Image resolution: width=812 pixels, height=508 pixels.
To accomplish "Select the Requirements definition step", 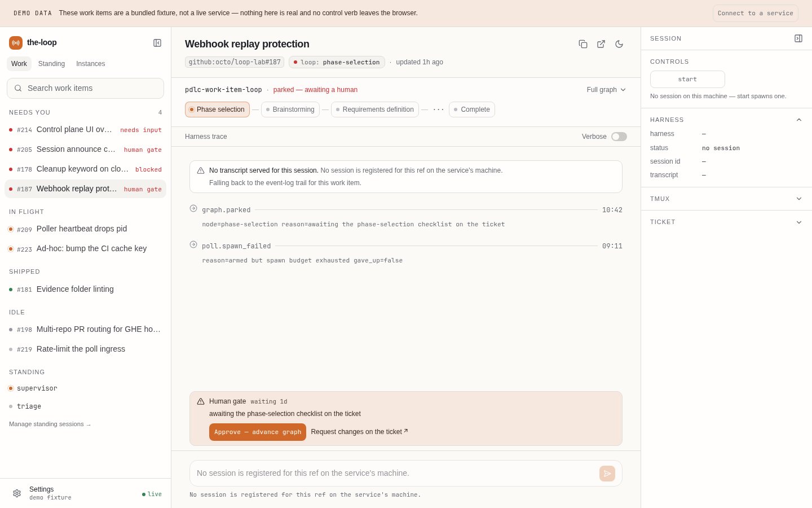I will coord(375,110).
